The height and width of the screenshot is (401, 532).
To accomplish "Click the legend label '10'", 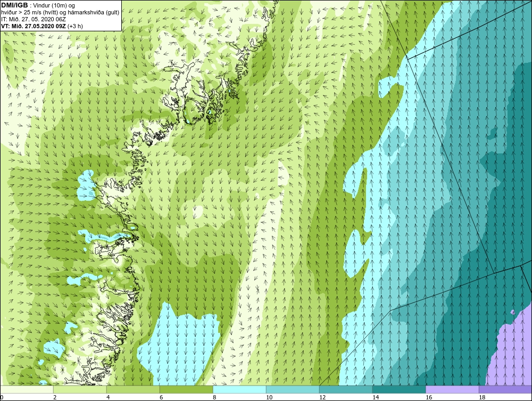I will point(269,397).
